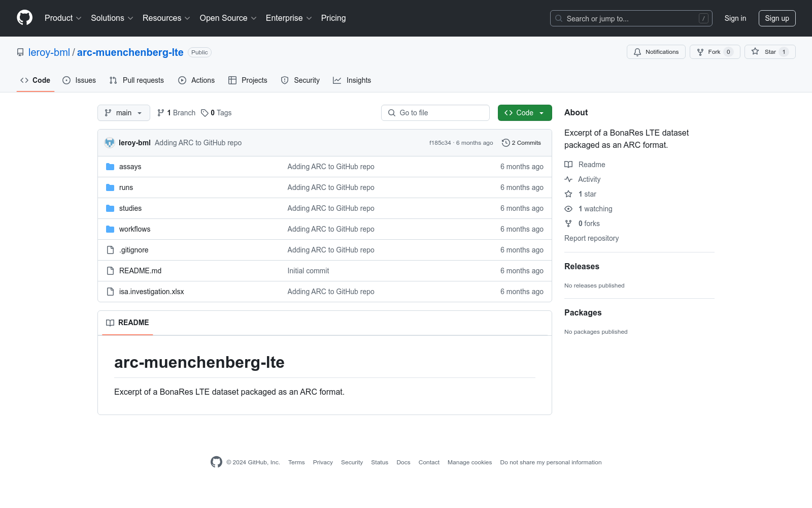Image resolution: width=812 pixels, height=508 pixels.
Task: Open the arc-muenchenberg-lte repository link
Action: [x=130, y=52]
